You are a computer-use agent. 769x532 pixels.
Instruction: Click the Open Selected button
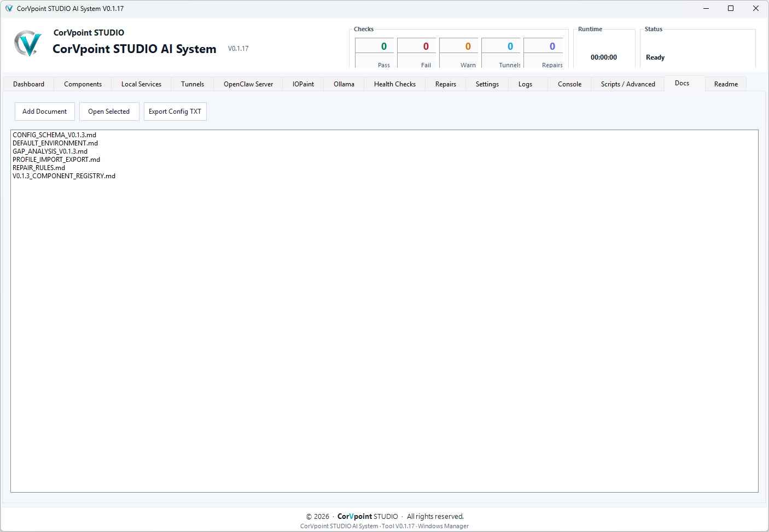click(x=109, y=112)
